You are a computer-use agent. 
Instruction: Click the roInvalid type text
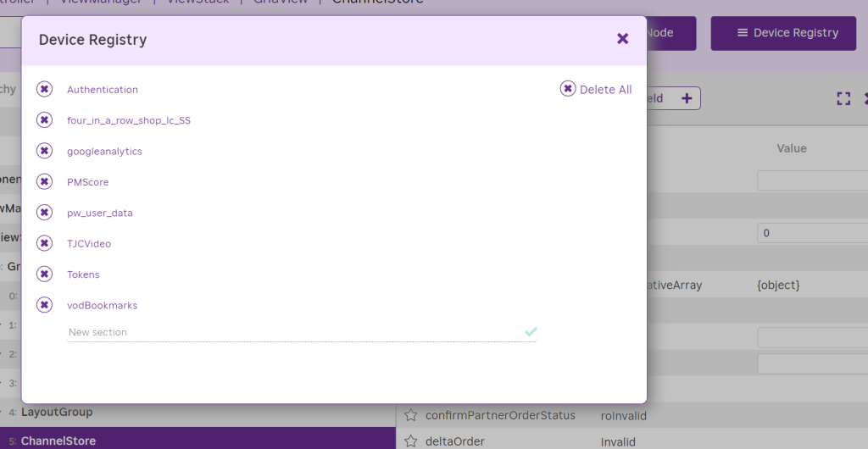623,416
